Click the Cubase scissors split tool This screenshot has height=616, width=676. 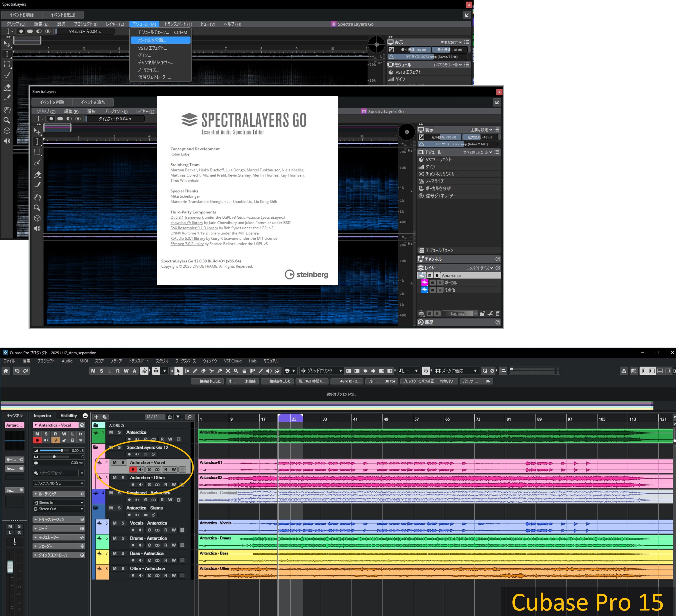211,371
